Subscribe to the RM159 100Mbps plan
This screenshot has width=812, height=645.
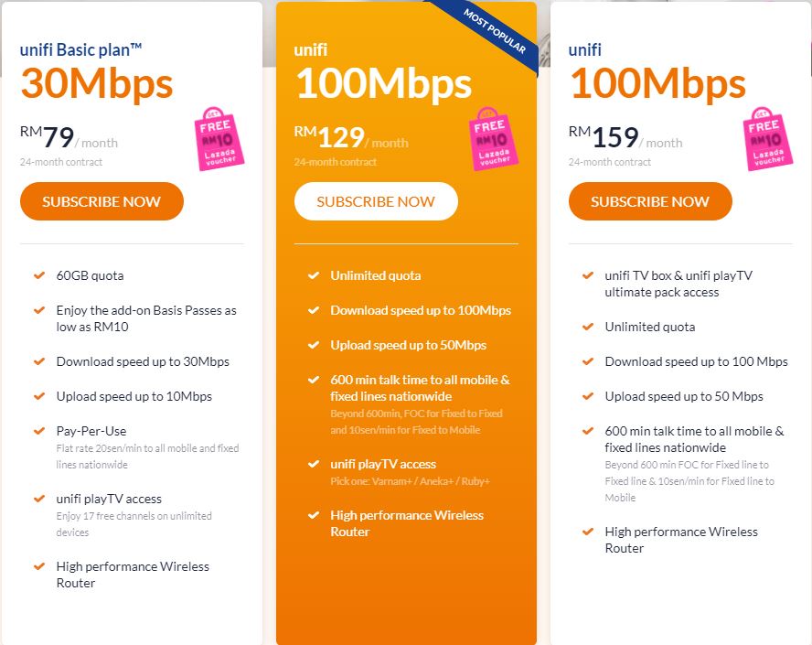(x=650, y=201)
